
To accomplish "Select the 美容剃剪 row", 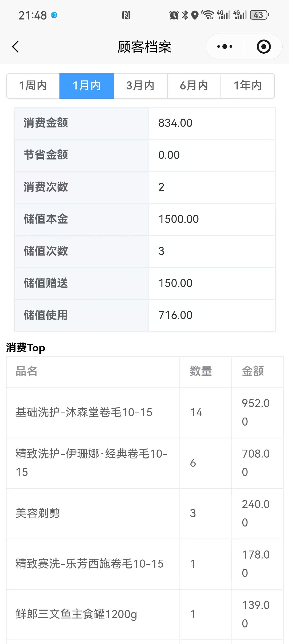I will click(38, 513).
